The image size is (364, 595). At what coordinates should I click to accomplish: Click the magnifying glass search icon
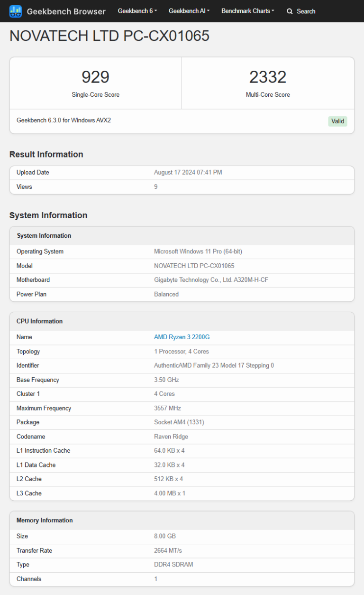coord(290,11)
